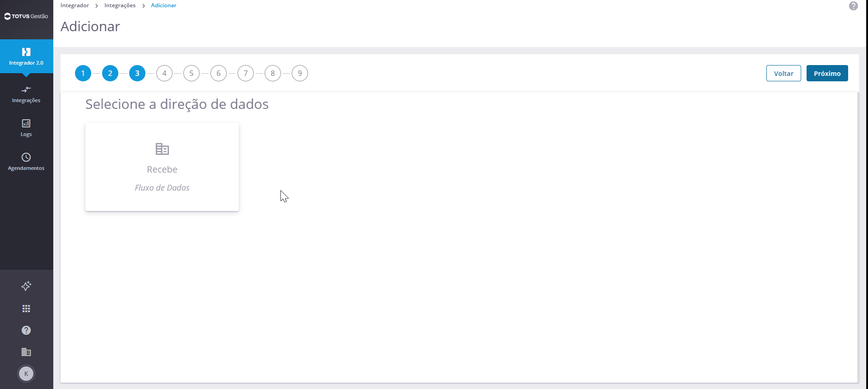Jump to step 9 in the wizard
Image resolution: width=868 pixels, height=389 pixels.
pyautogui.click(x=300, y=73)
